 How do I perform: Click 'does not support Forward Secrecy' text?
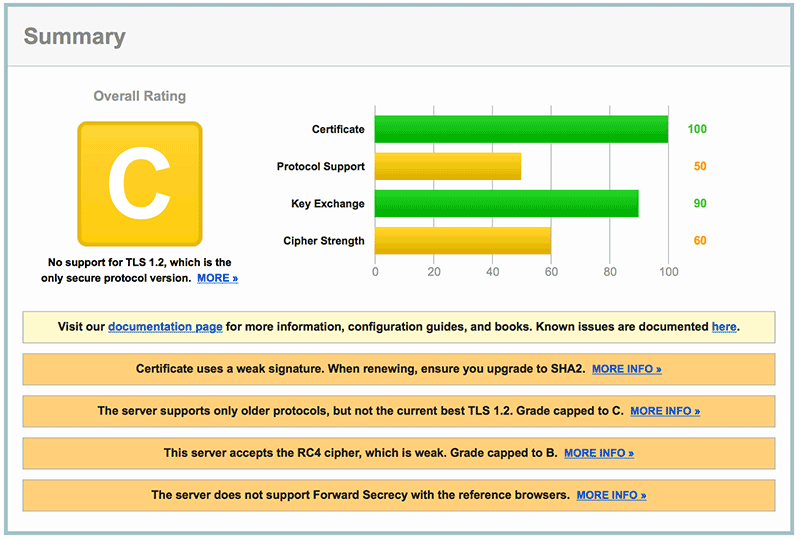[x=311, y=495]
